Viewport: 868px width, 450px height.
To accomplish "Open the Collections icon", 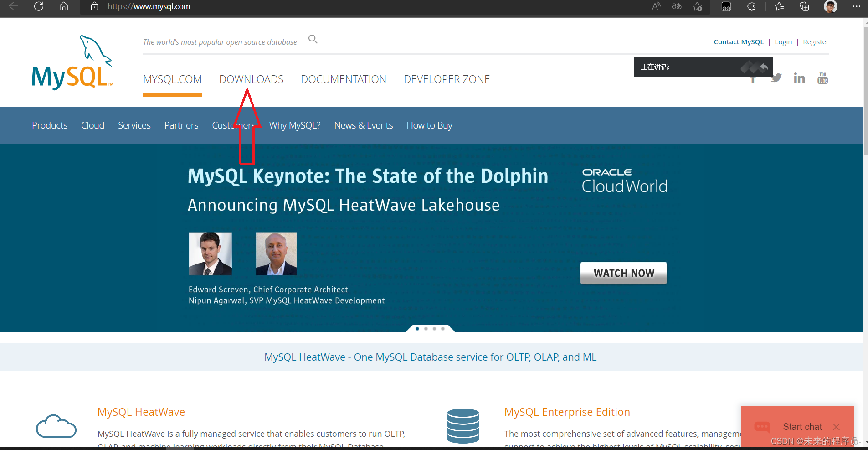I will [x=804, y=6].
